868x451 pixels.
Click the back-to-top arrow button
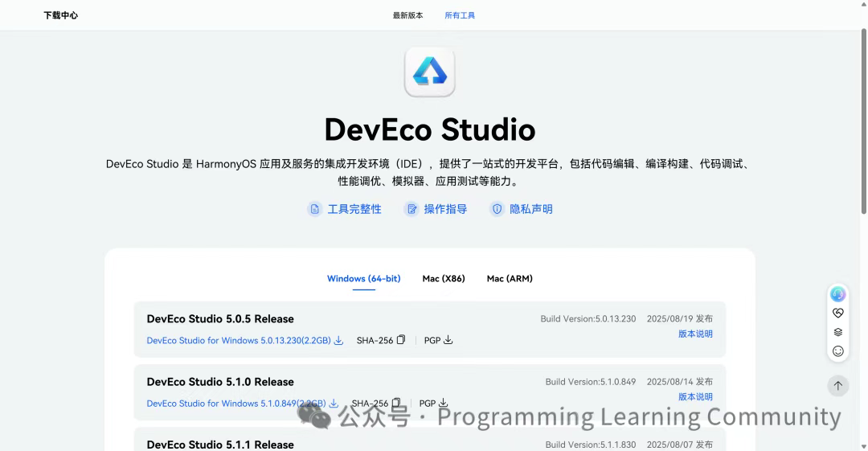[838, 386]
